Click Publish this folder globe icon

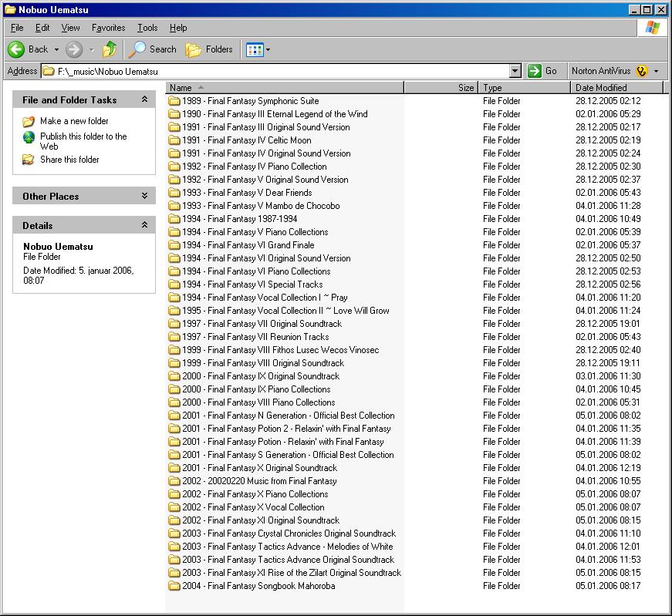click(29, 137)
